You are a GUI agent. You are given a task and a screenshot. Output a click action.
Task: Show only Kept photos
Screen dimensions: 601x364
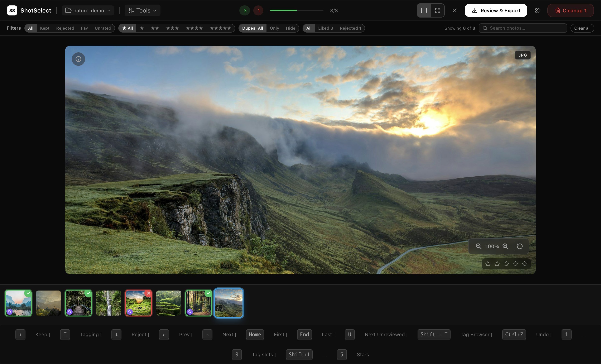pos(45,28)
